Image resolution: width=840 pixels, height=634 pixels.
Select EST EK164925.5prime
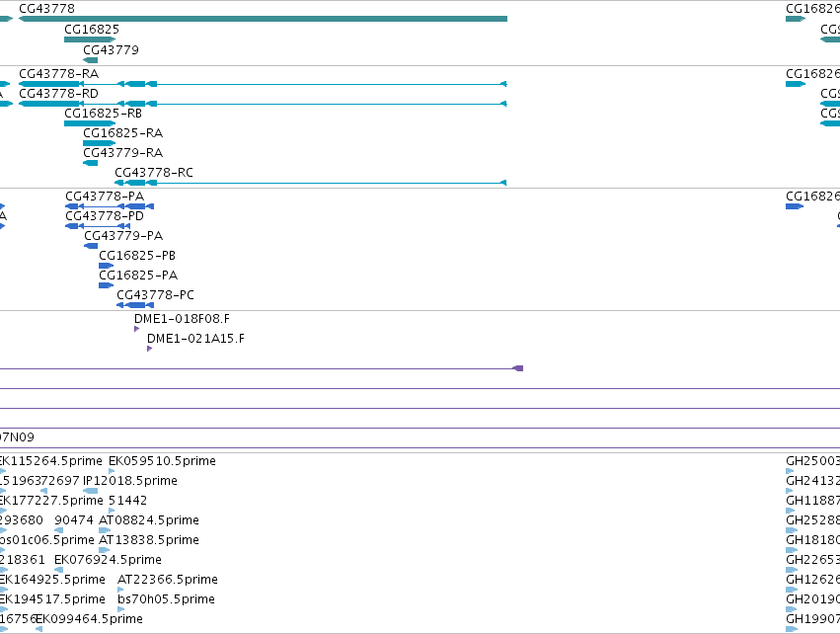(x=52, y=580)
